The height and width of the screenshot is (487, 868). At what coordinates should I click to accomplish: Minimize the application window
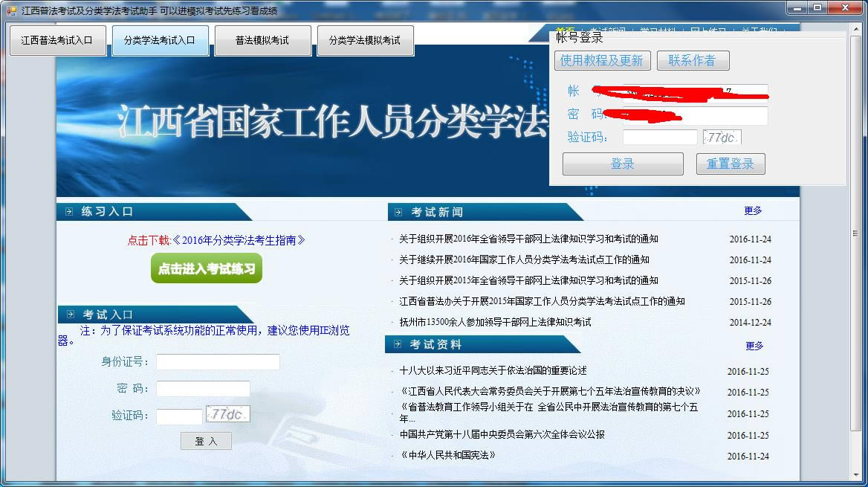[x=797, y=7]
